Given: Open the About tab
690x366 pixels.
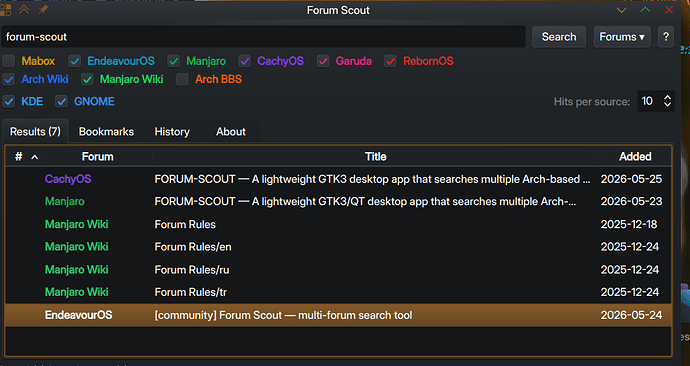Looking at the screenshot, I should tap(231, 132).
